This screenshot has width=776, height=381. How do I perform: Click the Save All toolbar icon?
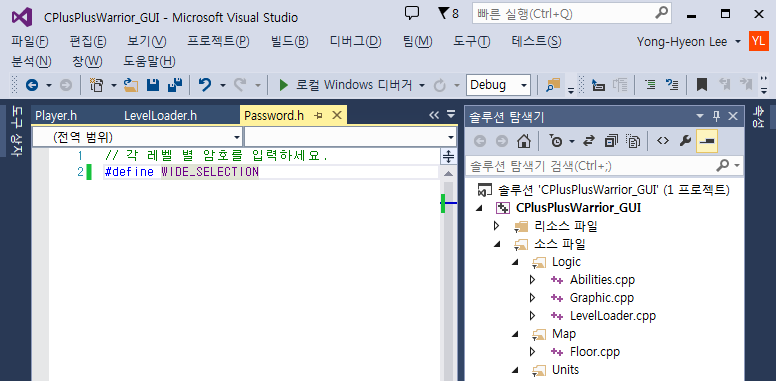[175, 85]
